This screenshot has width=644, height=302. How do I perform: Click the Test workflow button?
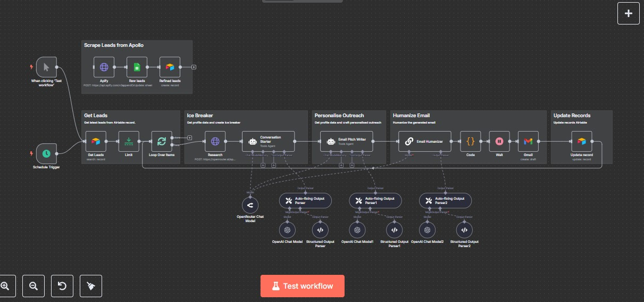(x=303, y=286)
